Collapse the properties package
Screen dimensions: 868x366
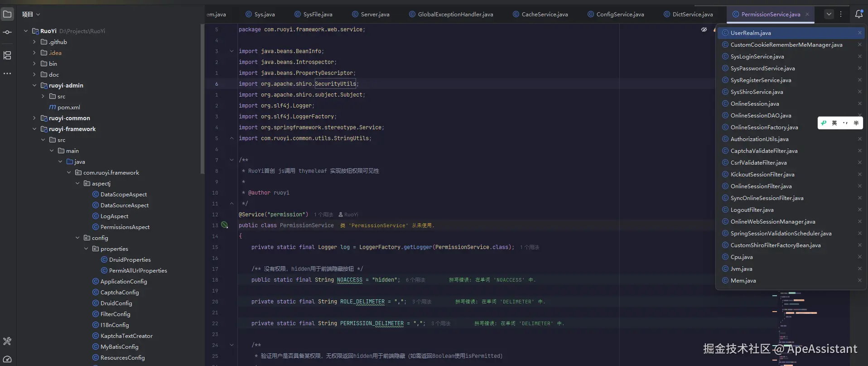[86, 249]
